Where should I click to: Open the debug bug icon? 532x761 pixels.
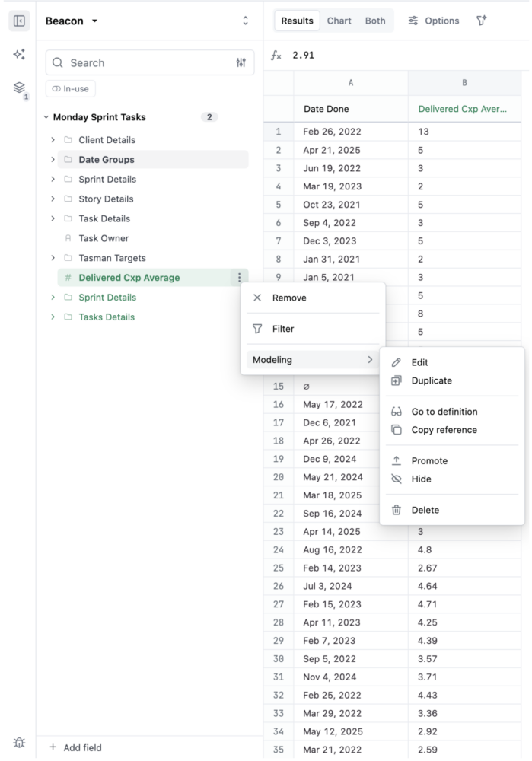(x=19, y=742)
